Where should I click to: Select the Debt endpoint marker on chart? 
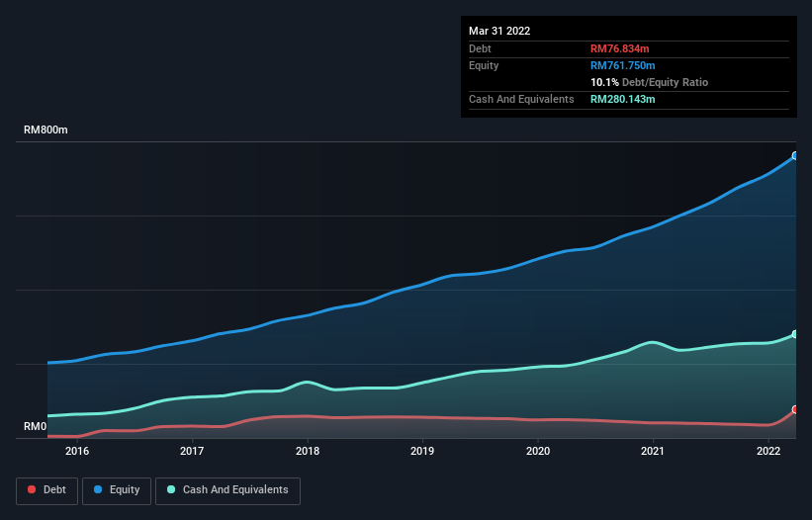pos(795,410)
